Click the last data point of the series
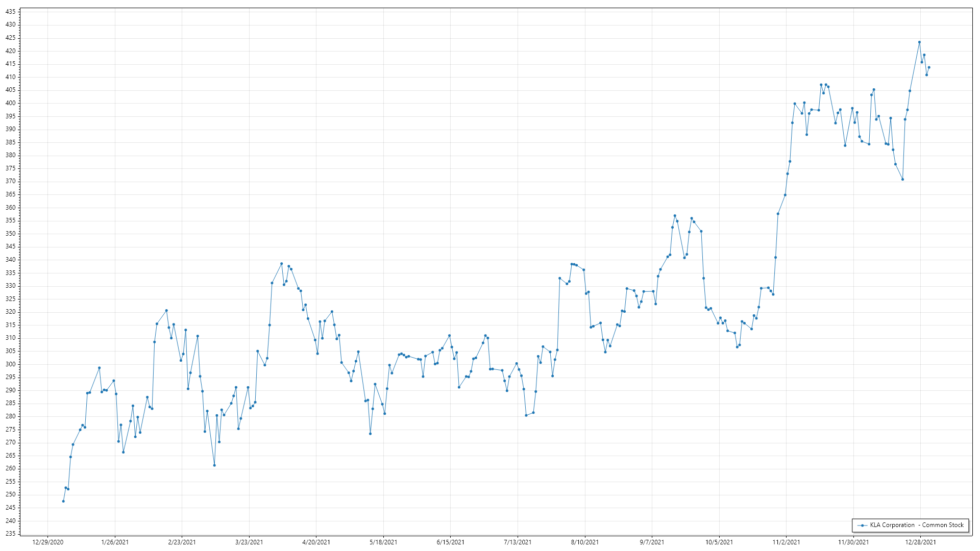This screenshot has width=980, height=551. pyautogui.click(x=929, y=67)
